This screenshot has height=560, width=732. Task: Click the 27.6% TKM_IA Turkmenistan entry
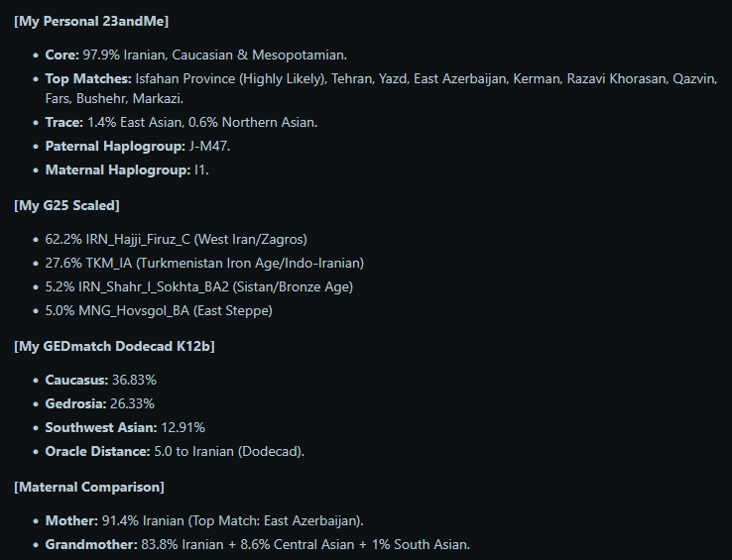204,264
